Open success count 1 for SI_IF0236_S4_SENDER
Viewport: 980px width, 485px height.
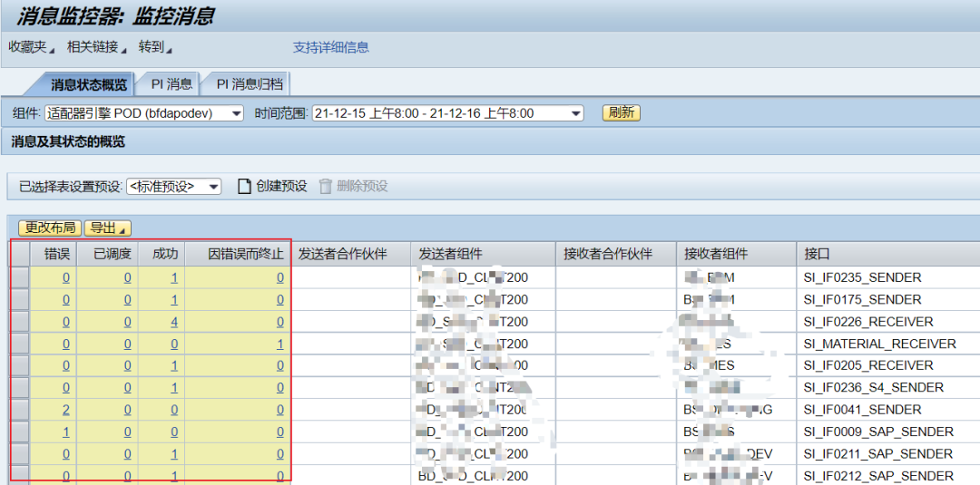(174, 388)
